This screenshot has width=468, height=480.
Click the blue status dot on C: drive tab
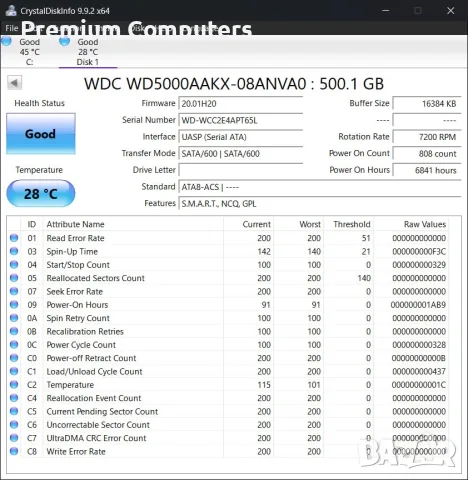(7, 41)
